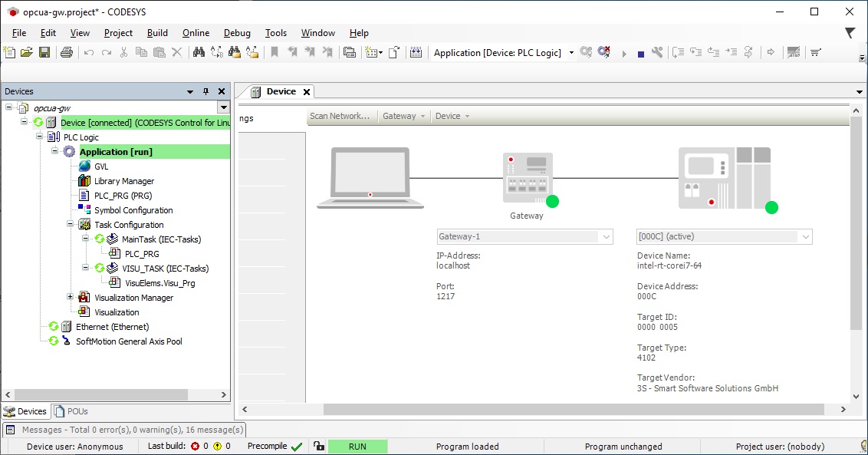The height and width of the screenshot is (455, 868).
Task: Click the Messages panel list icon
Action: click(10, 430)
